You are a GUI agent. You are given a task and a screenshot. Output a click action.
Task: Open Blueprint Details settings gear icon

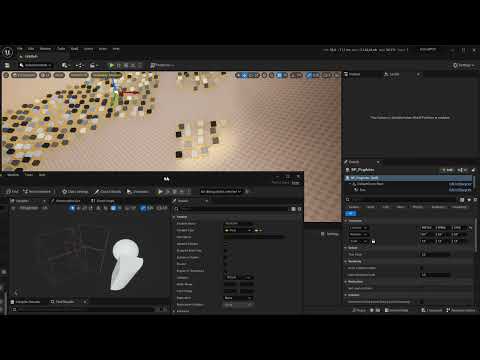pos(299,209)
